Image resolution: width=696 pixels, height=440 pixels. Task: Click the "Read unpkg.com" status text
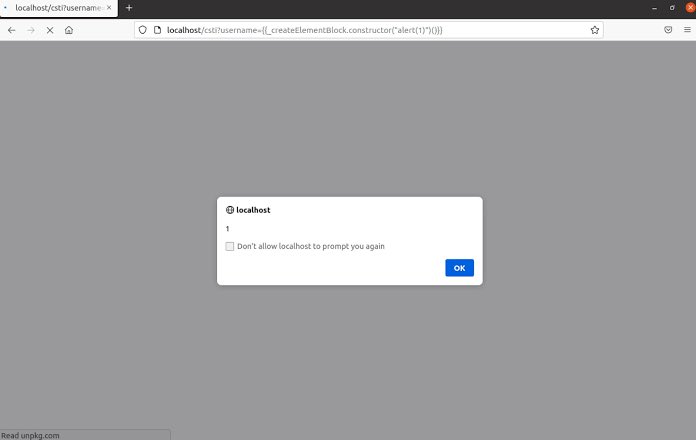(30, 436)
